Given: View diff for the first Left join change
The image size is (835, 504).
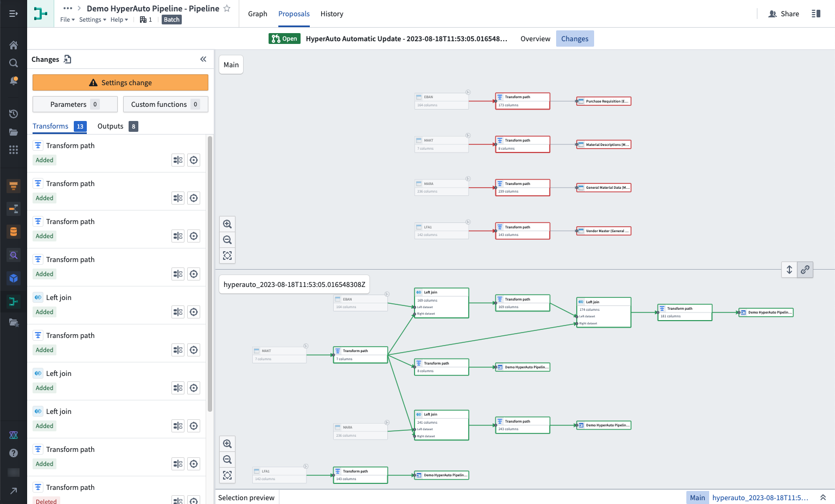Looking at the screenshot, I should [178, 312].
